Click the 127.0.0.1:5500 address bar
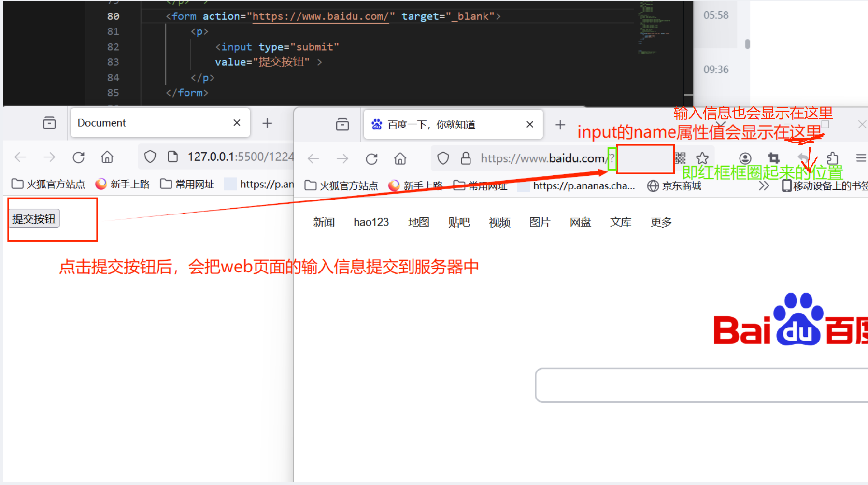The height and width of the screenshot is (485, 868). click(x=240, y=157)
